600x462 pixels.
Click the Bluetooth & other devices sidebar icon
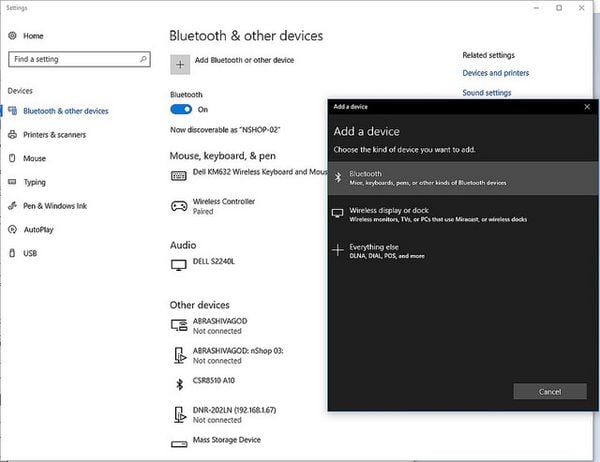(12, 111)
